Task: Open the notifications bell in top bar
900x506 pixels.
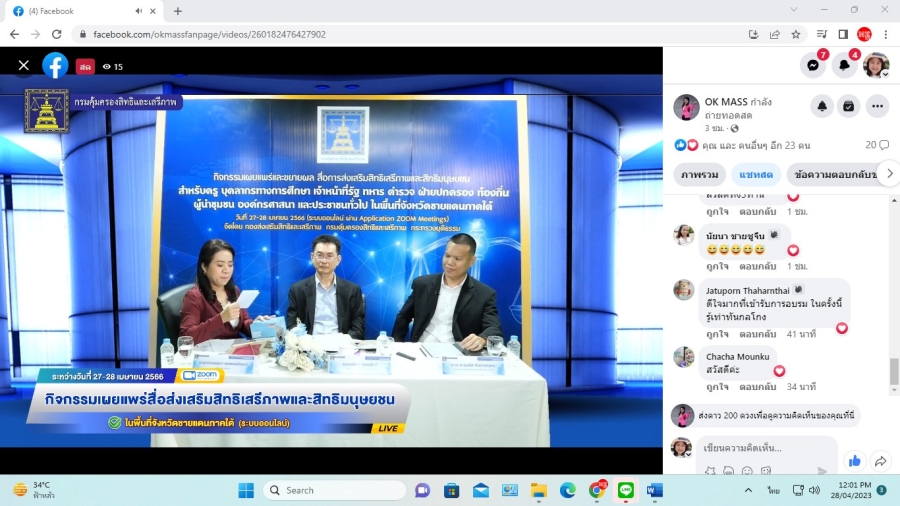Action: click(x=844, y=65)
